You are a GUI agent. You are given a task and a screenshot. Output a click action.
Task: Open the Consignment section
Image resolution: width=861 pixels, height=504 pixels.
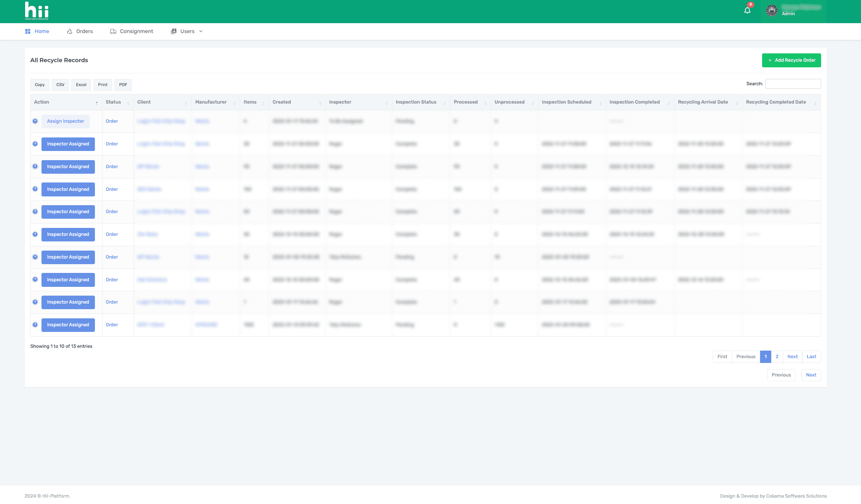pyautogui.click(x=132, y=31)
